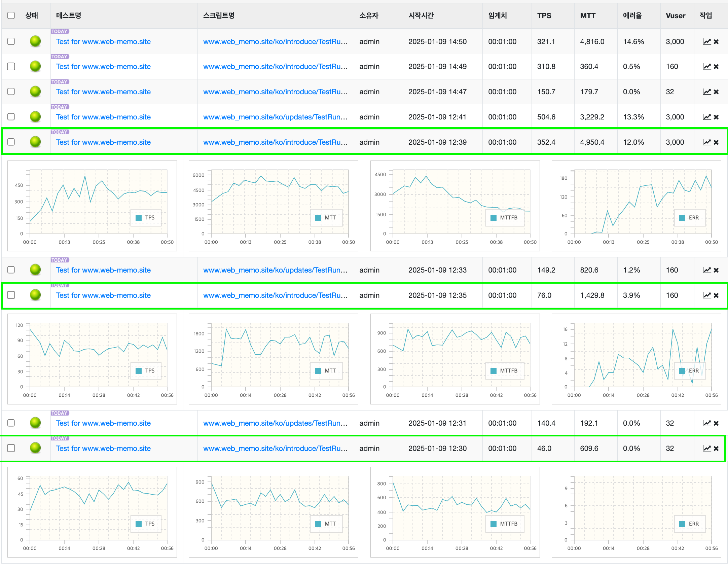Viewport: 728px width, 570px height.
Task: Delete the test started at 12:39
Action: pyautogui.click(x=716, y=142)
